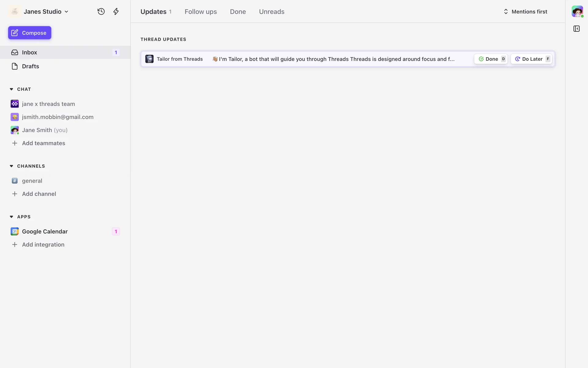Open Jane's profile avatar in top right
This screenshot has width=588, height=368.
[577, 12]
